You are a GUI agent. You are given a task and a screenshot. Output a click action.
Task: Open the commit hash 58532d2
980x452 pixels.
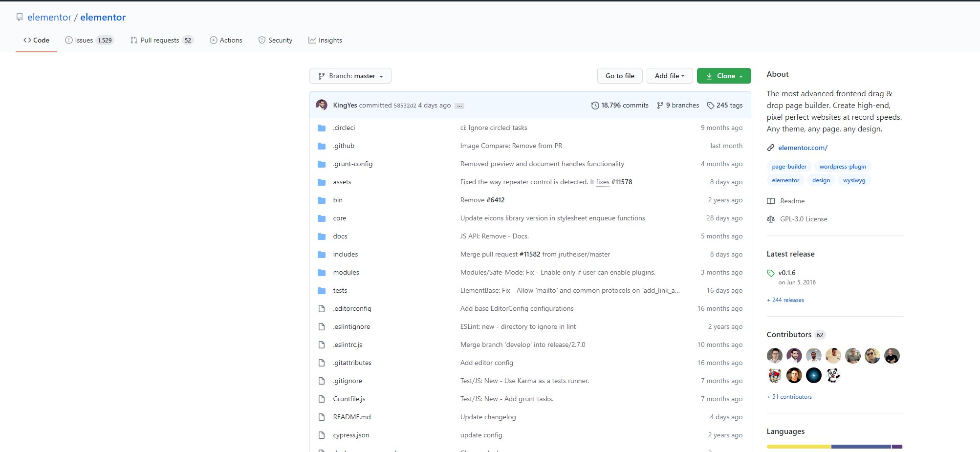[x=405, y=106]
